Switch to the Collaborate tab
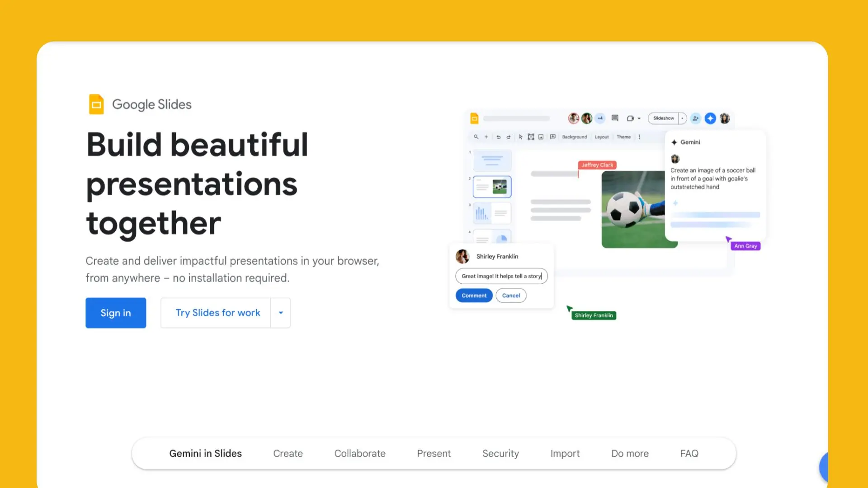 click(360, 453)
